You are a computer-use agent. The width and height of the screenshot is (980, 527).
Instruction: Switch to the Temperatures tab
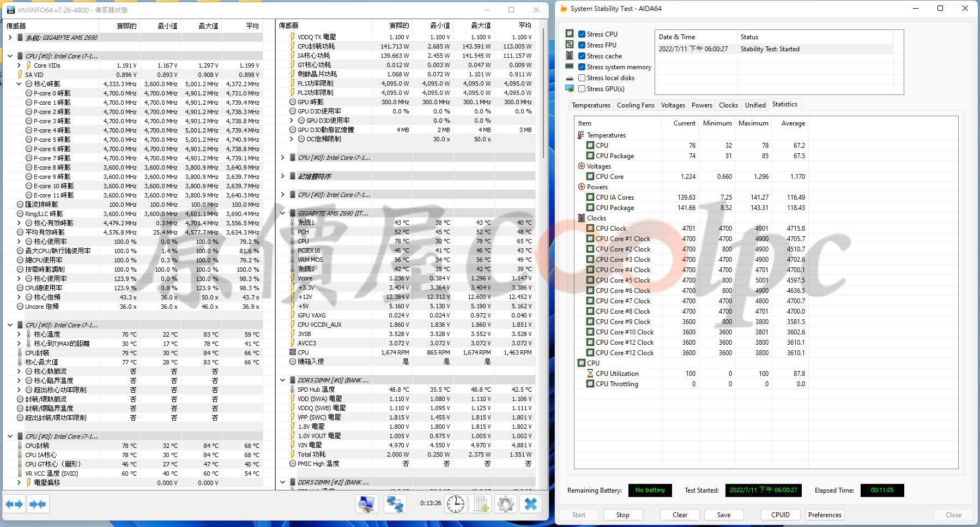(591, 105)
